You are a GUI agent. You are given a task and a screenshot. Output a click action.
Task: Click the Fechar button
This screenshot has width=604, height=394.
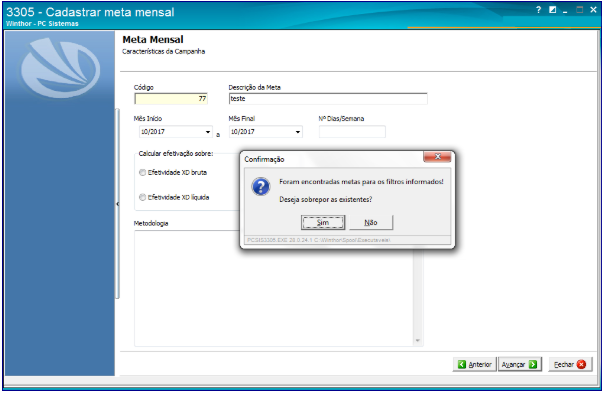pos(570,364)
